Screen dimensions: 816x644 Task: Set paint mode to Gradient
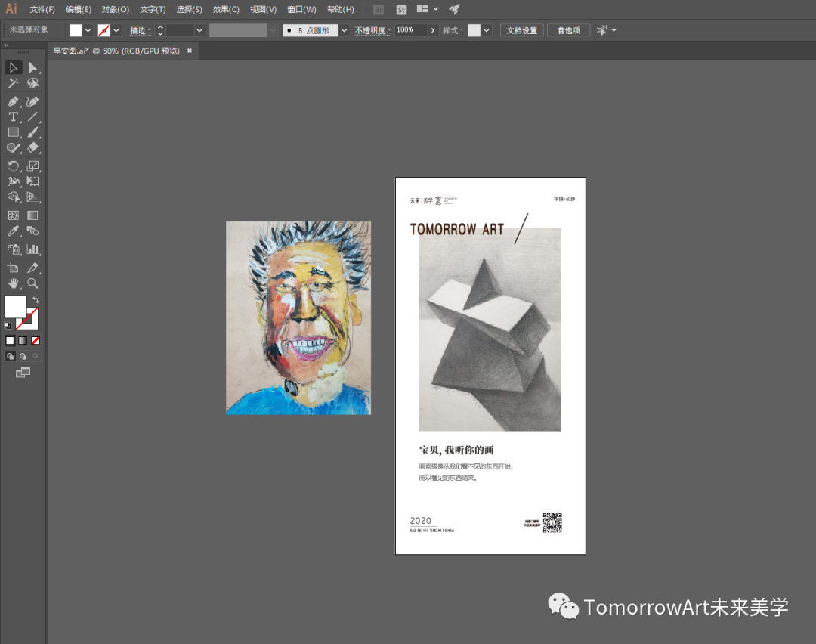click(23, 340)
